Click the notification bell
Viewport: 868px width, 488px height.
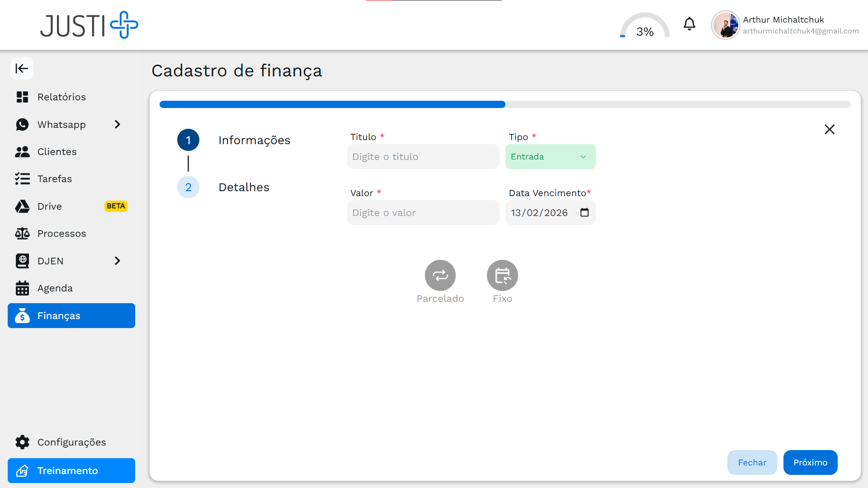[689, 24]
